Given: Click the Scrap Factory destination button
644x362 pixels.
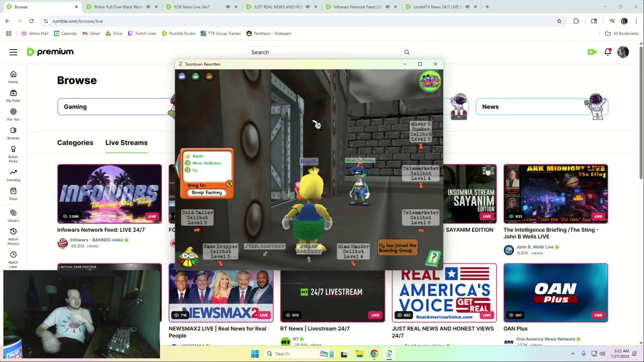Looking at the screenshot, I should click(207, 193).
